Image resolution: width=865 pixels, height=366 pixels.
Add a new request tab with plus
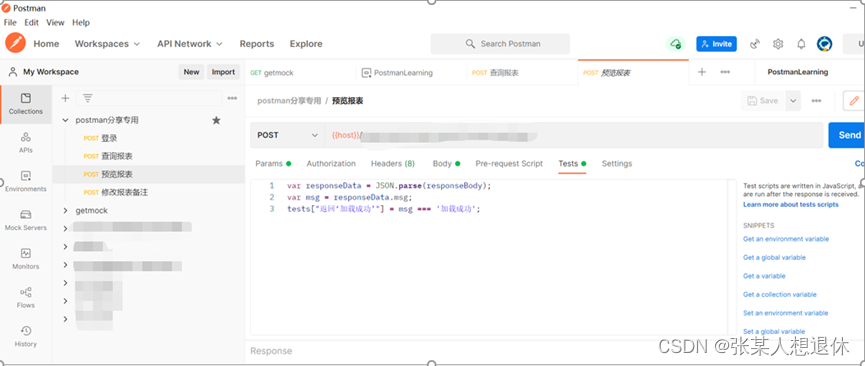(702, 72)
